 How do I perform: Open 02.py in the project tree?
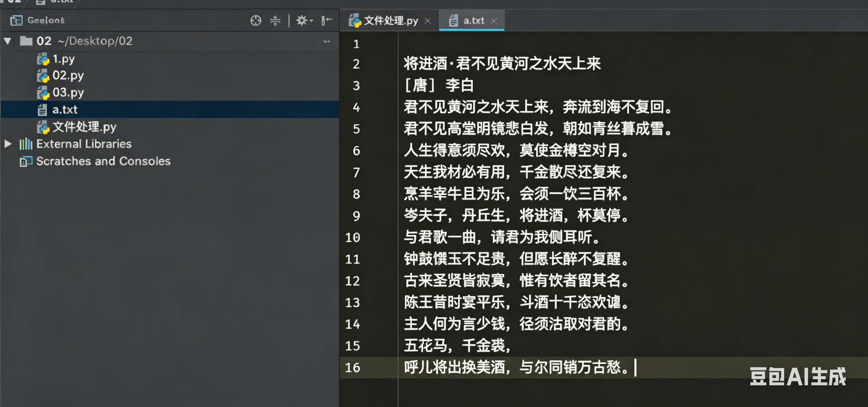coord(68,75)
